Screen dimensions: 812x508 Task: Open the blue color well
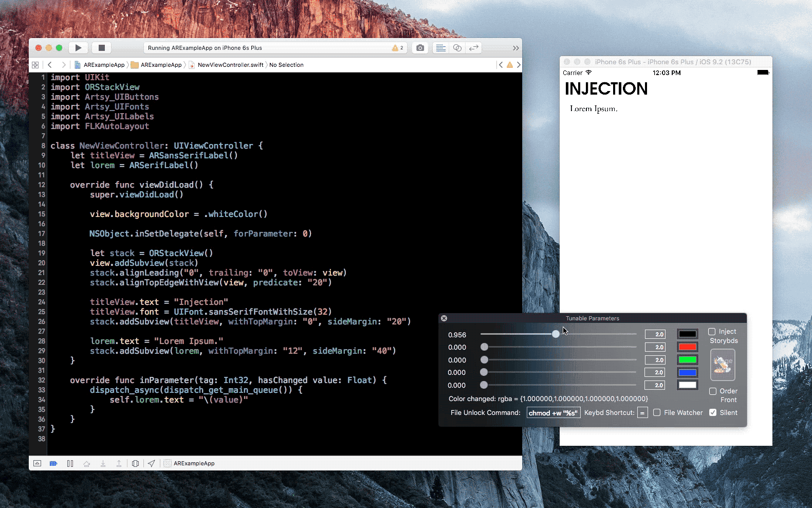coord(687,372)
